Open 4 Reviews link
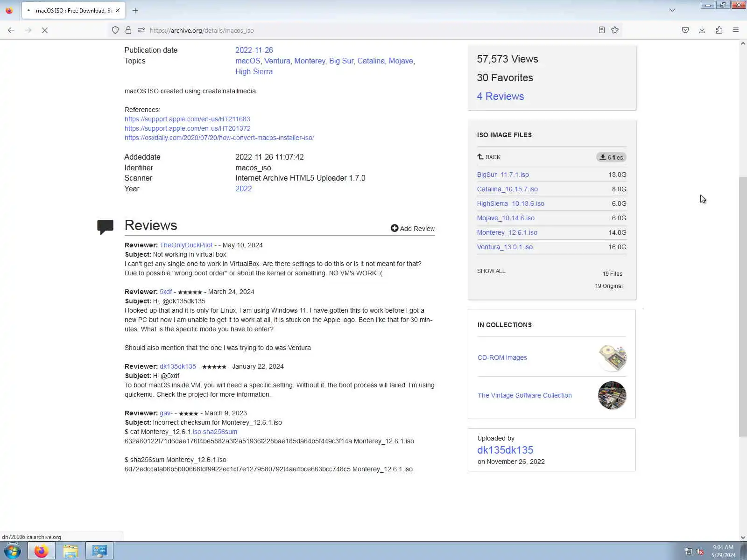Image resolution: width=747 pixels, height=560 pixels. tap(500, 96)
